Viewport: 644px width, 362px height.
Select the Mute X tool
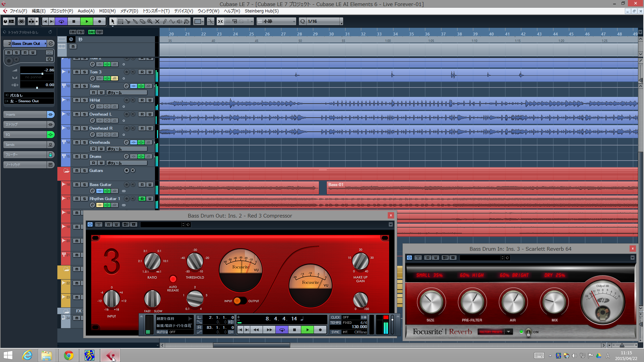tap(157, 21)
